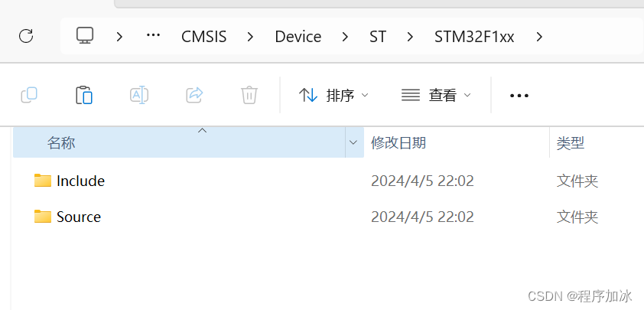This screenshot has width=644, height=310.
Task: Open the 排序 sort dropdown
Action: click(333, 95)
